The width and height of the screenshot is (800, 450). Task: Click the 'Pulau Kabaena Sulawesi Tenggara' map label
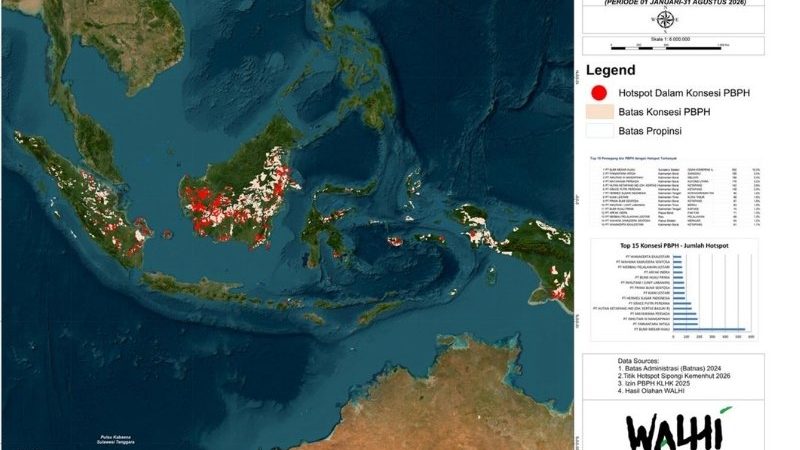point(115,440)
